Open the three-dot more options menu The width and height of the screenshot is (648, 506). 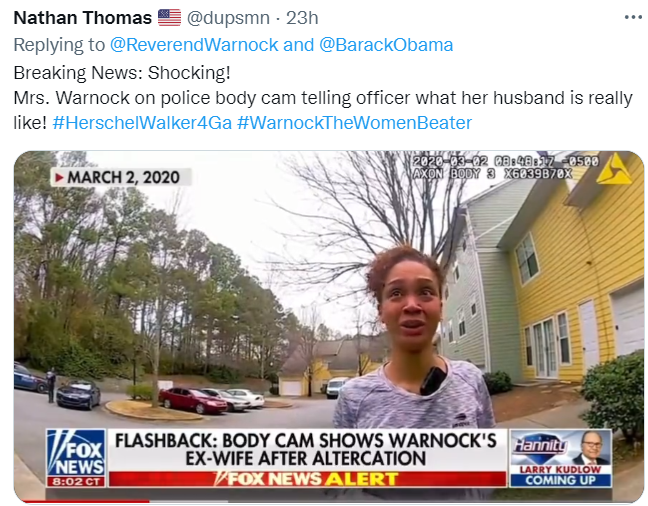633,17
